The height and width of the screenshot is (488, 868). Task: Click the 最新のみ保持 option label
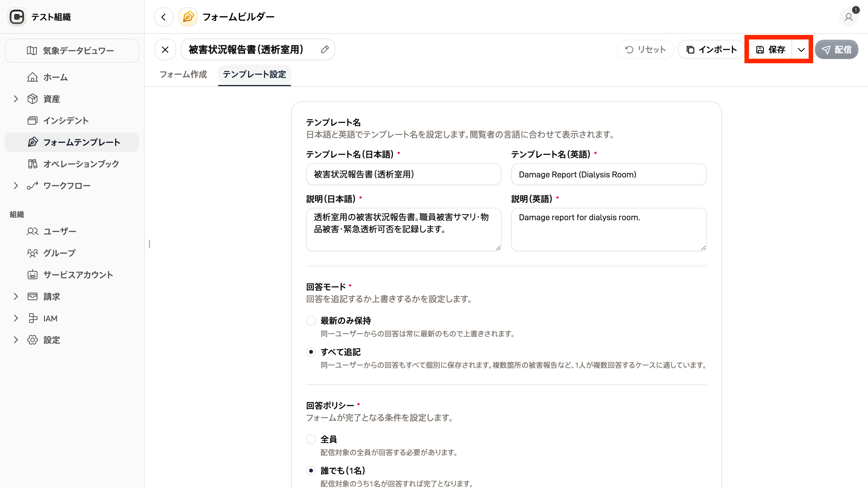(346, 321)
